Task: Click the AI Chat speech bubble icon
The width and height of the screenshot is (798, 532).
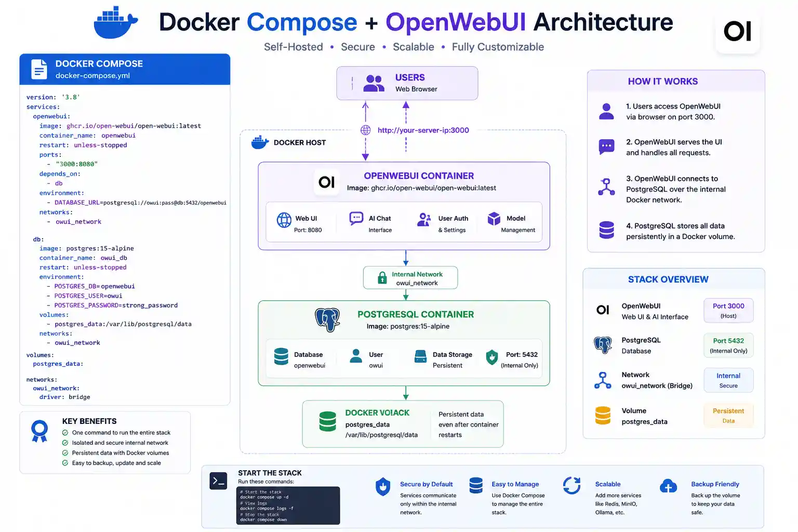Action: click(x=356, y=218)
